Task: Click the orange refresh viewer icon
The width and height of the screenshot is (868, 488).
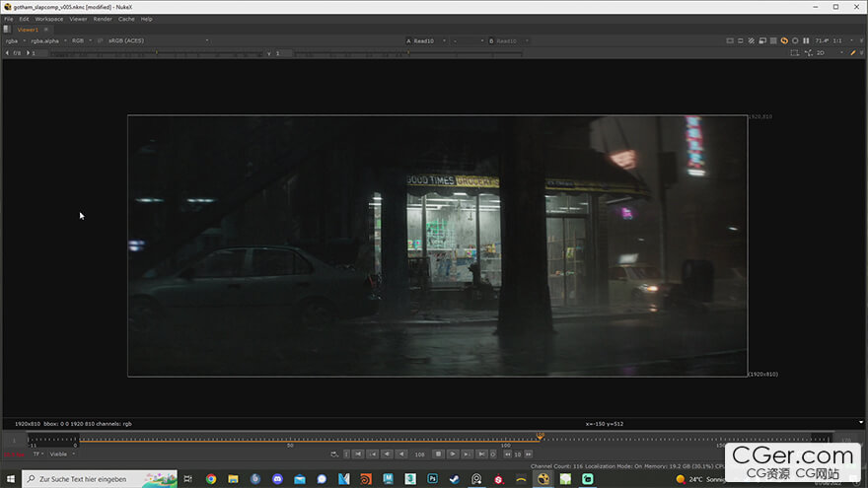Action: (784, 40)
